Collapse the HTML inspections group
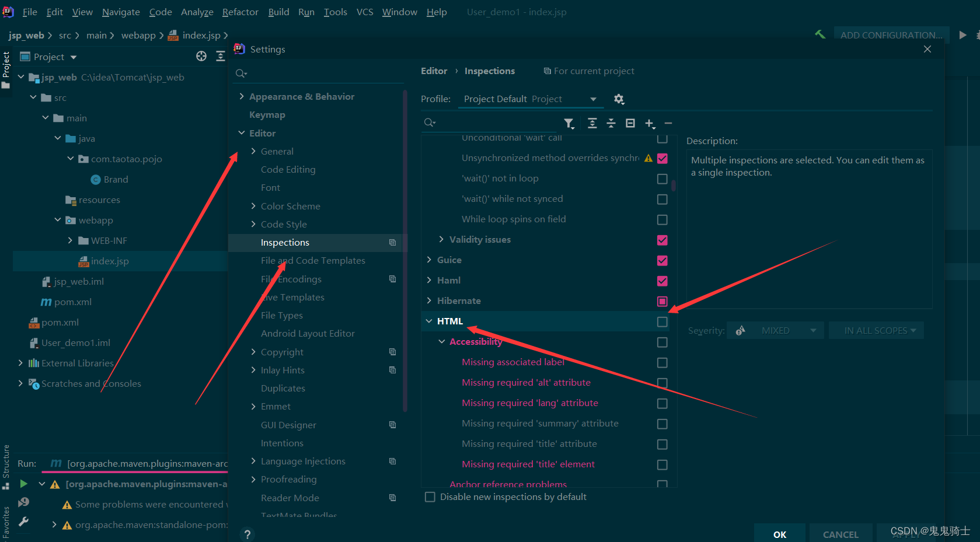 429,321
